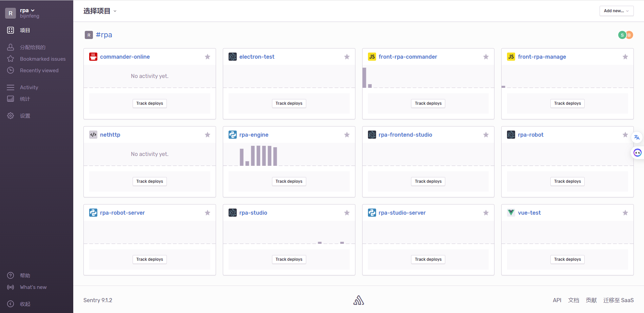This screenshot has width=644, height=313.
Task: Track deploys for rpa-studio-server
Action: coord(428,259)
